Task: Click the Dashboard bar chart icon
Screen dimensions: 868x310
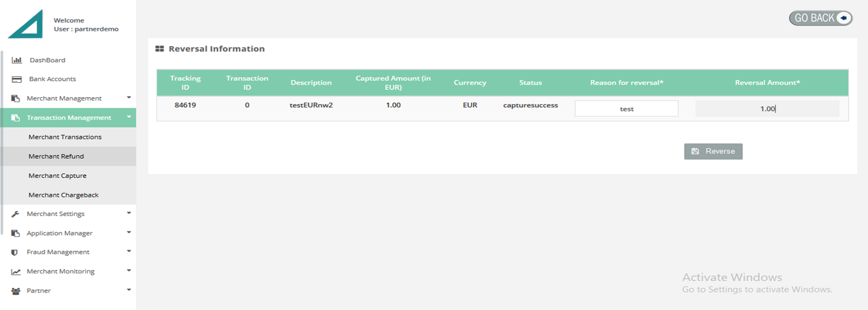Action: (17, 60)
